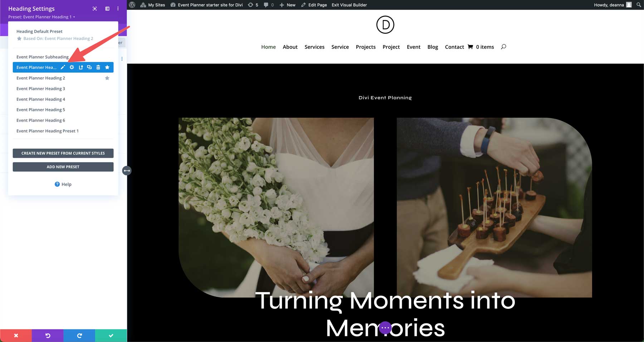Duplicate the highlighted preset
The image size is (644, 342).
tap(89, 67)
